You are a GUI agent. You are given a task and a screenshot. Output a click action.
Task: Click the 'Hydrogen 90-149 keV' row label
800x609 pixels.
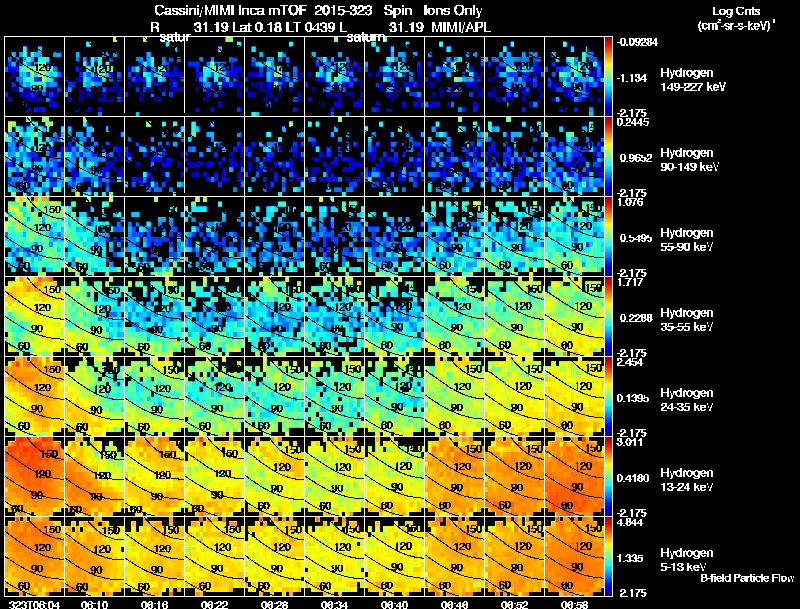pos(689,160)
